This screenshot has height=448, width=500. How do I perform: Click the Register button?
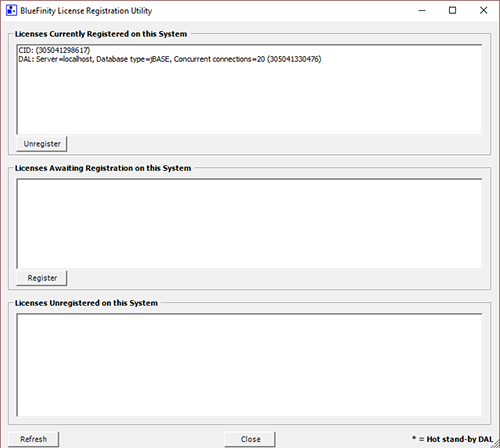42,278
